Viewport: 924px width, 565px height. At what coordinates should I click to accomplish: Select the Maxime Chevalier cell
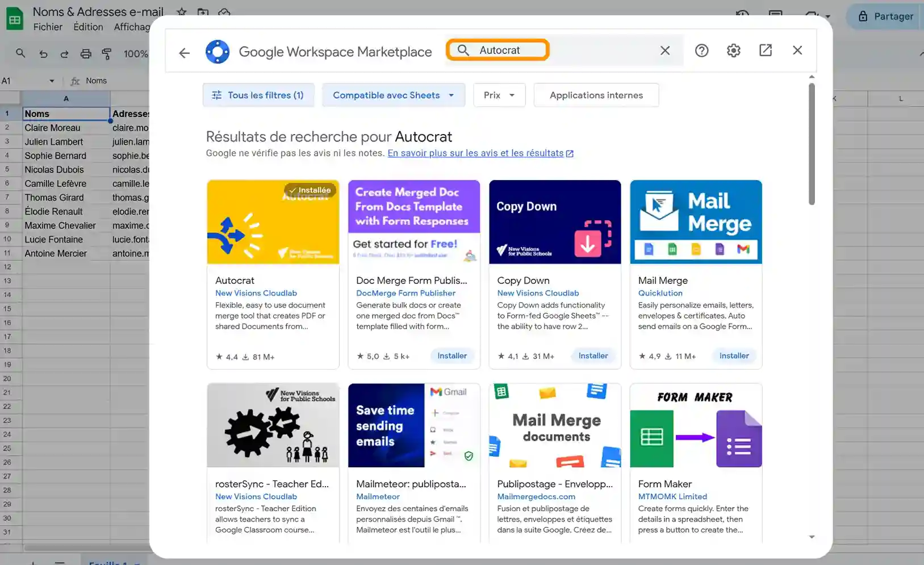(x=66, y=225)
